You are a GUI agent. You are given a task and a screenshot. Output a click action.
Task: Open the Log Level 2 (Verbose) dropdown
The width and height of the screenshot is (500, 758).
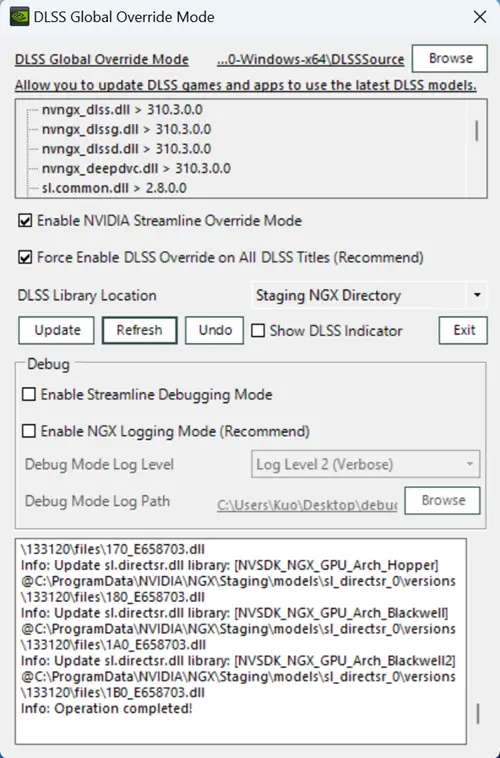366,464
